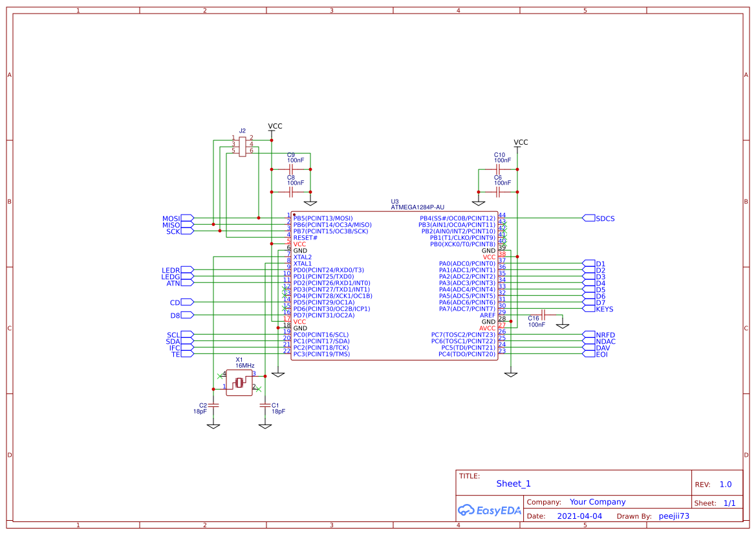Select capacitor C2 labeled 18pF

pyautogui.click(x=213, y=404)
